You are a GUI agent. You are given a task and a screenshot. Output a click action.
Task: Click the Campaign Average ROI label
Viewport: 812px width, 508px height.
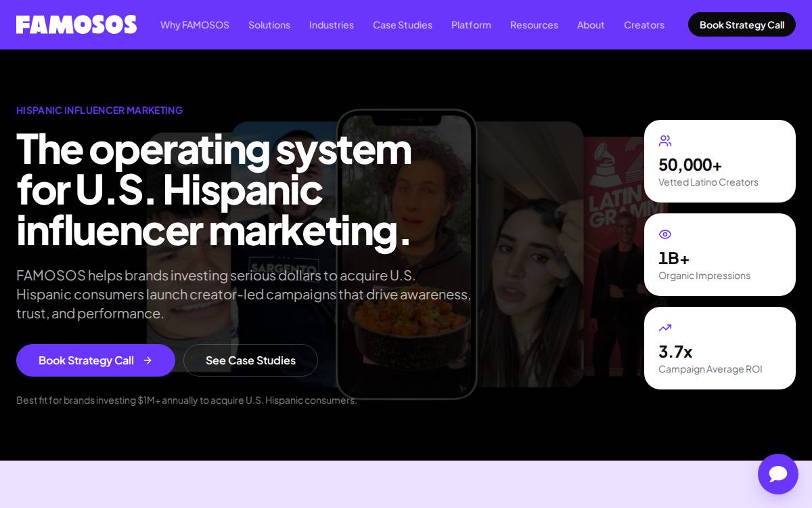(x=710, y=369)
